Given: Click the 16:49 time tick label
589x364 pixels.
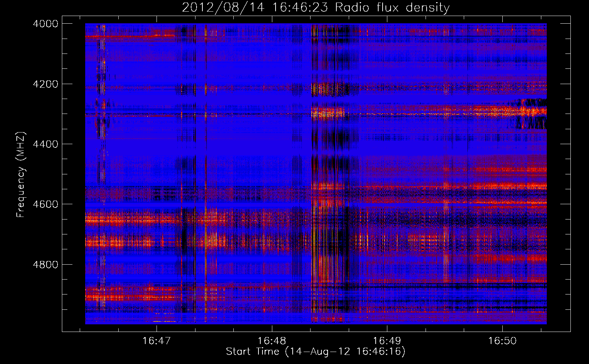Looking at the screenshot, I should 387,341.
